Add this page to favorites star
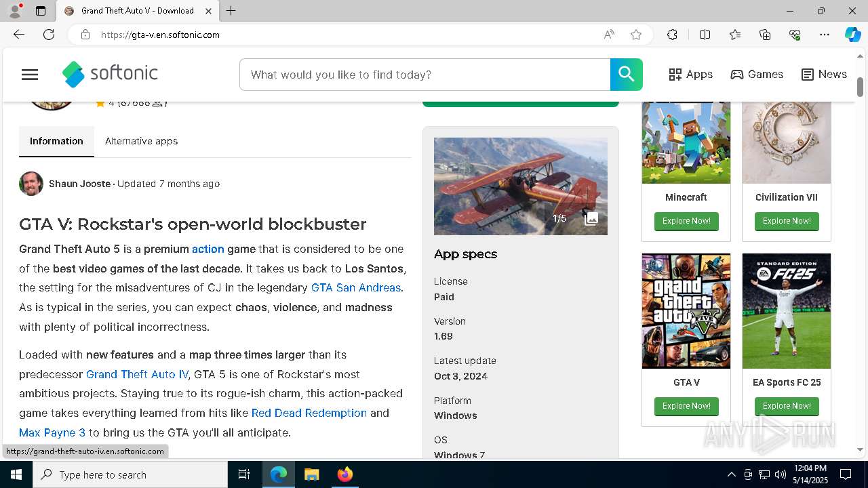Viewport: 868px width, 488px height. [636, 35]
